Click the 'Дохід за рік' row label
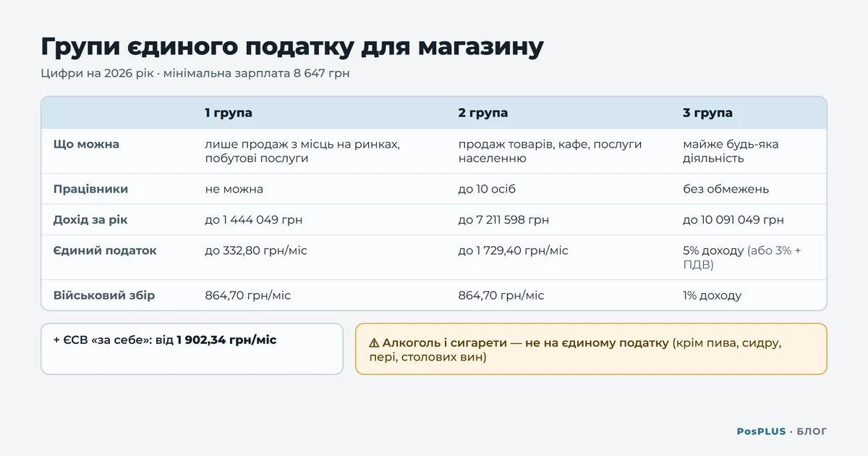 tap(90, 219)
